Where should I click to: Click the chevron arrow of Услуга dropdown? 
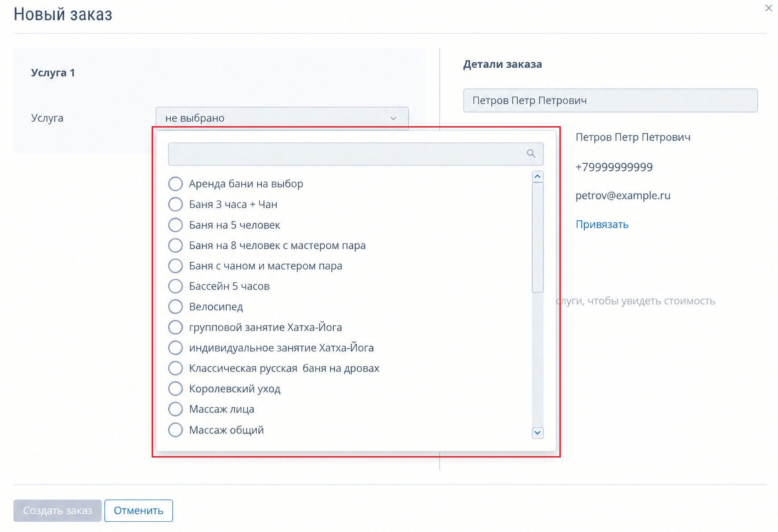tap(393, 118)
